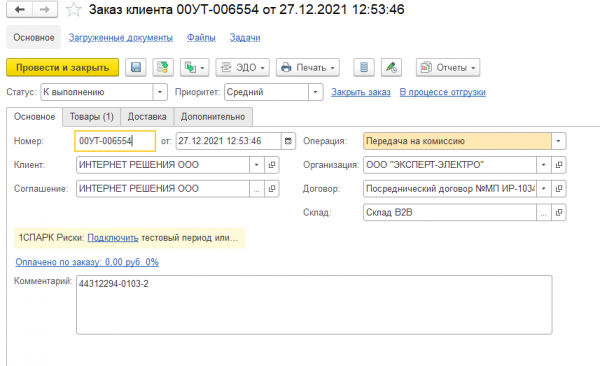Click Склад ellipsis select button
600x366 pixels.
tap(543, 212)
